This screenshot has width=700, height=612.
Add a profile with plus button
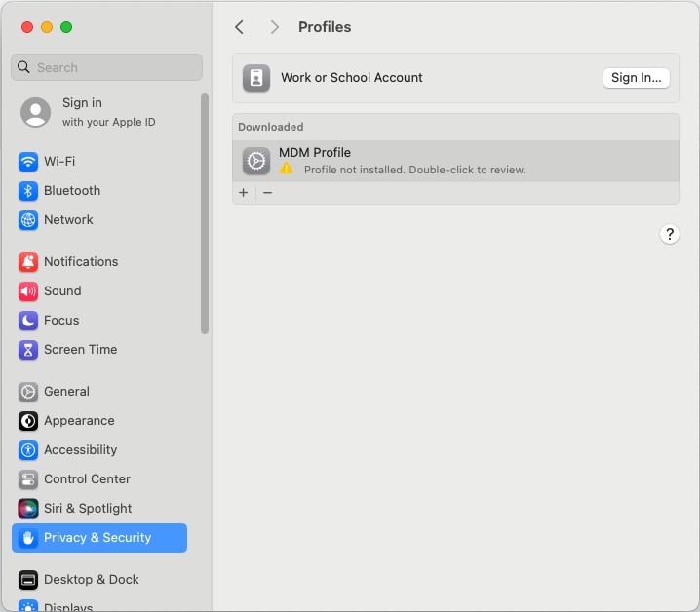(x=244, y=193)
